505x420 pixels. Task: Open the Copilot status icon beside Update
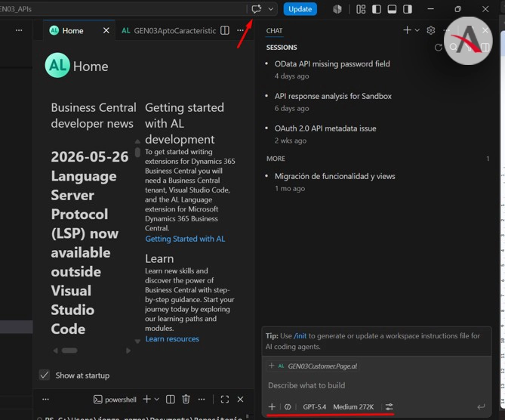pos(337,9)
